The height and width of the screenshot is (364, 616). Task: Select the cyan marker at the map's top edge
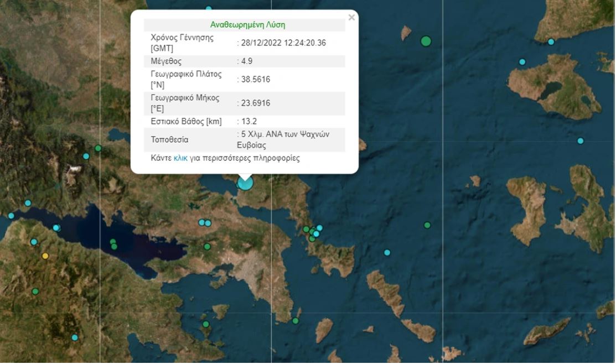point(209,9)
